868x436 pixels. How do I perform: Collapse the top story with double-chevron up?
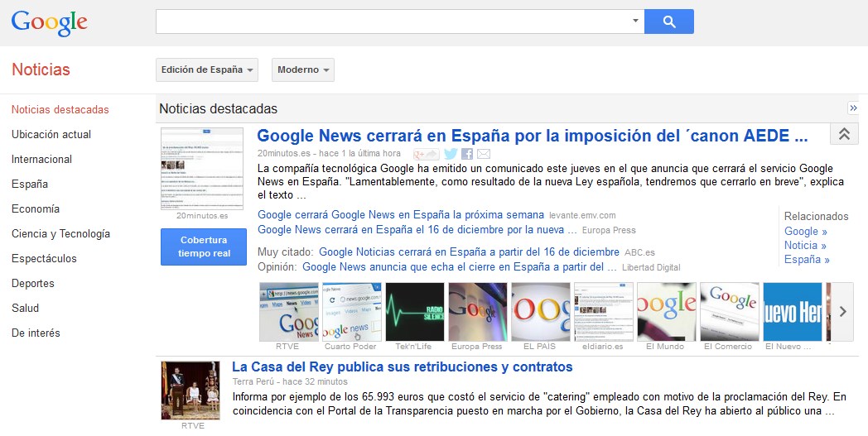(844, 134)
